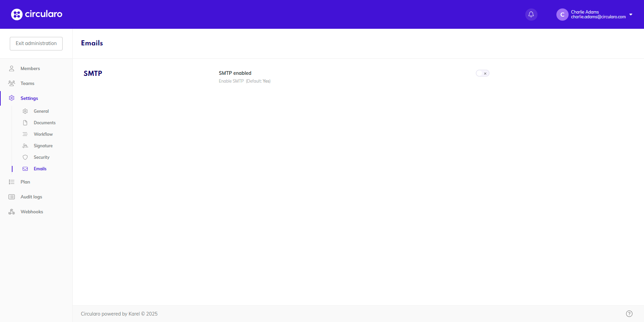The height and width of the screenshot is (322, 644).
Task: Disable the SMTP enabled toggle
Action: pyautogui.click(x=482, y=73)
